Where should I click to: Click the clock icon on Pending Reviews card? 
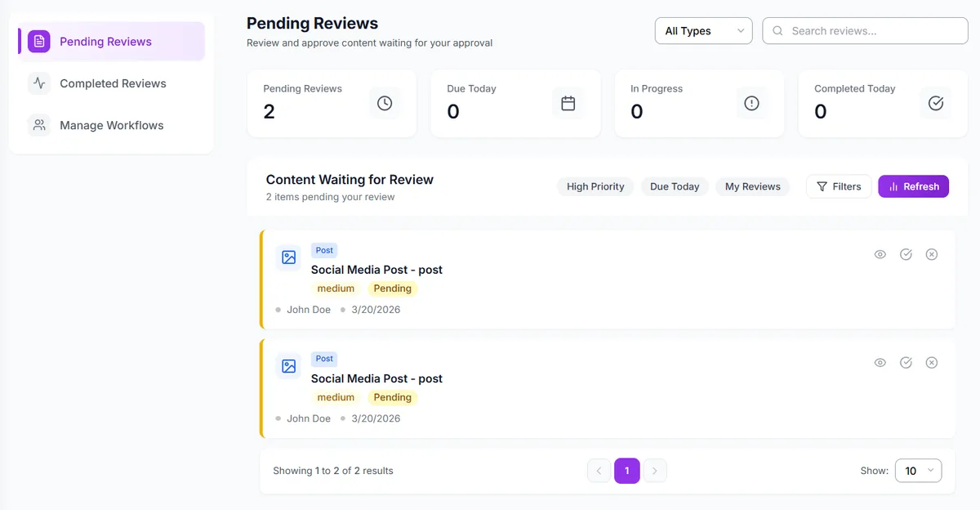point(384,102)
